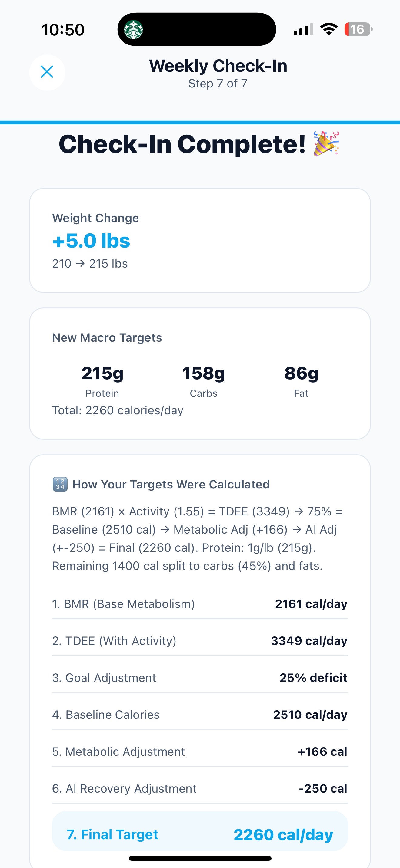Tap the Starbucks icon in the Dynamic Island
The width and height of the screenshot is (400, 868).
(135, 30)
